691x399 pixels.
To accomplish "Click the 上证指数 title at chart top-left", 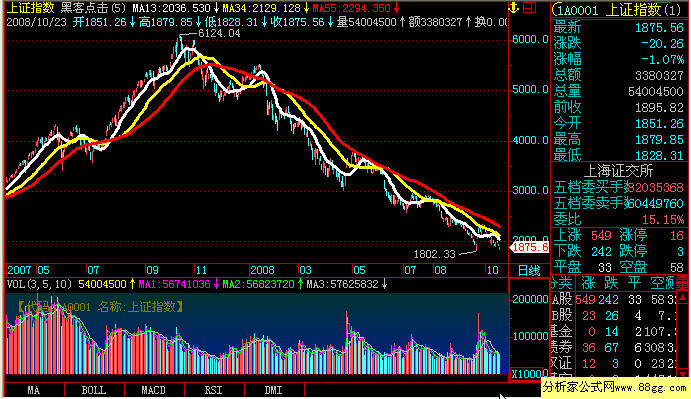I will (x=31, y=8).
